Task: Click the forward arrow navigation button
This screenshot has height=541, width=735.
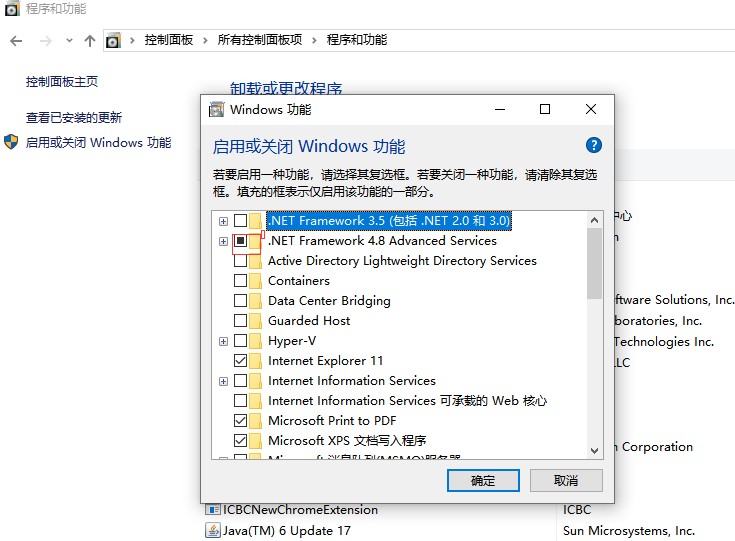Action: tap(45, 41)
